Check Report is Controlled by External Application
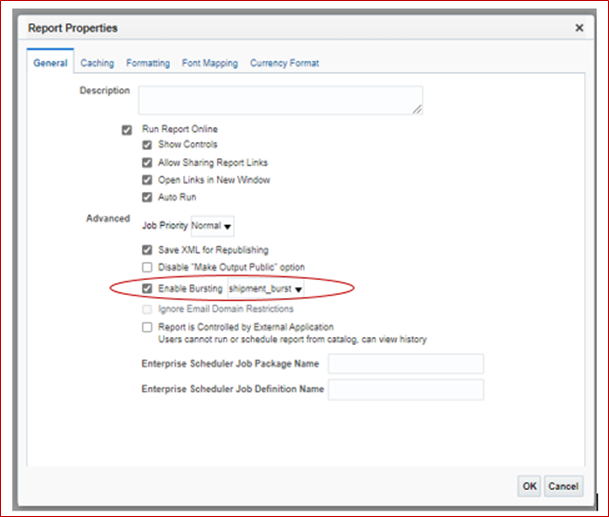Screen dimensions: 609x517 [x=147, y=327]
